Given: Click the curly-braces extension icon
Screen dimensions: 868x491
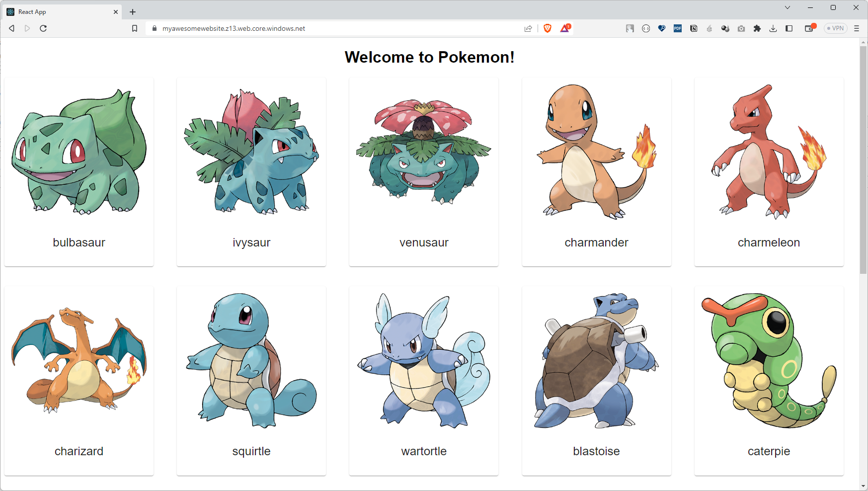Looking at the screenshot, I should point(646,28).
